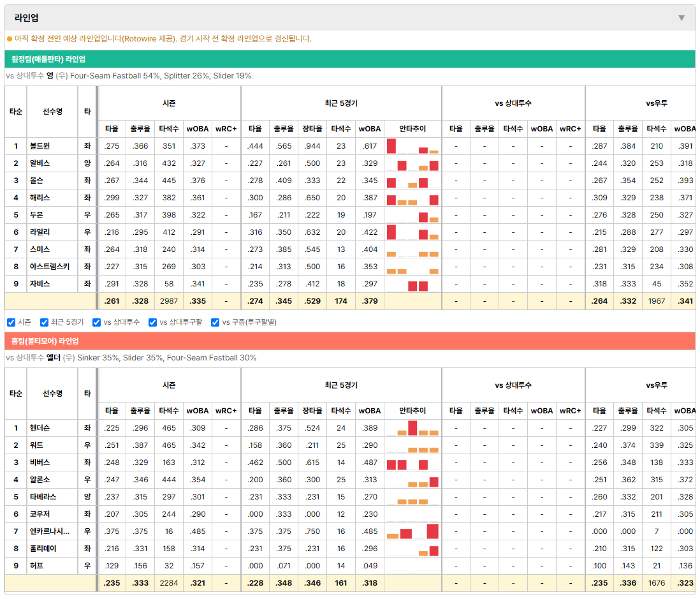Select player 볼드윈 in the Atlanta lineup

[40, 146]
